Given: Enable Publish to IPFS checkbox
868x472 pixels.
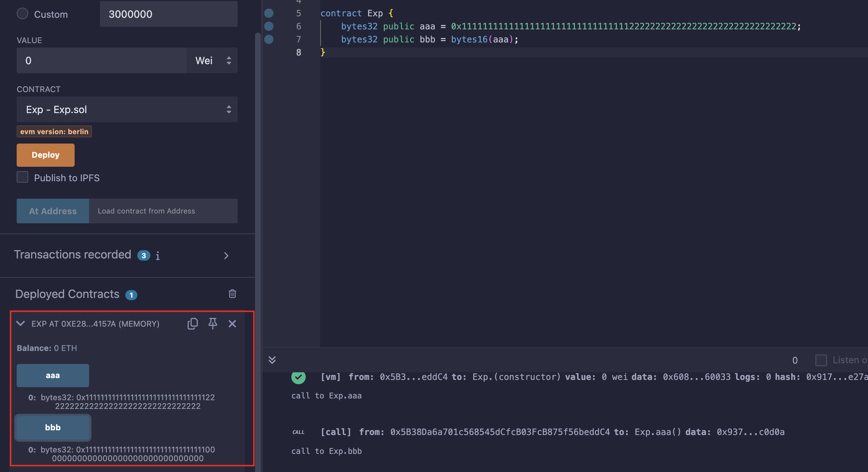Looking at the screenshot, I should [x=22, y=177].
